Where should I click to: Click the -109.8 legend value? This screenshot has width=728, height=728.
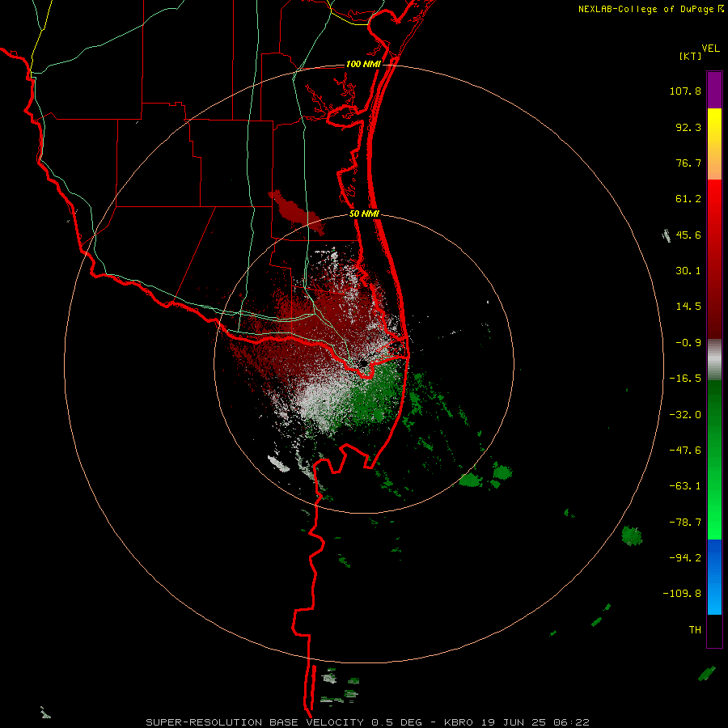pyautogui.click(x=682, y=594)
